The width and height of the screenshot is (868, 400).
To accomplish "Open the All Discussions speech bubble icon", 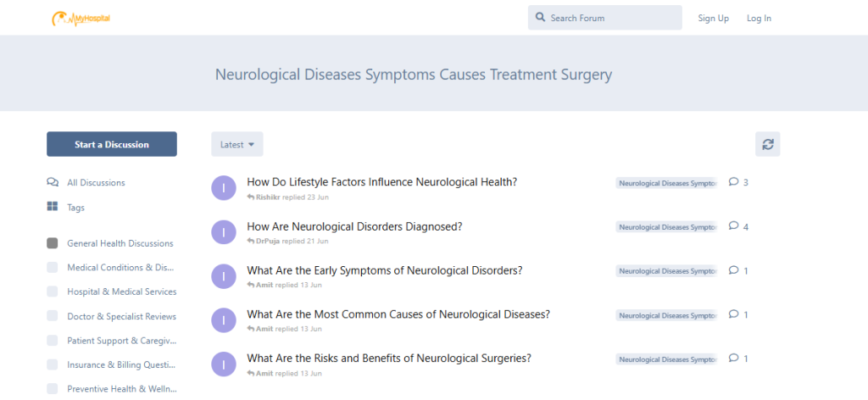I will pos(53,182).
